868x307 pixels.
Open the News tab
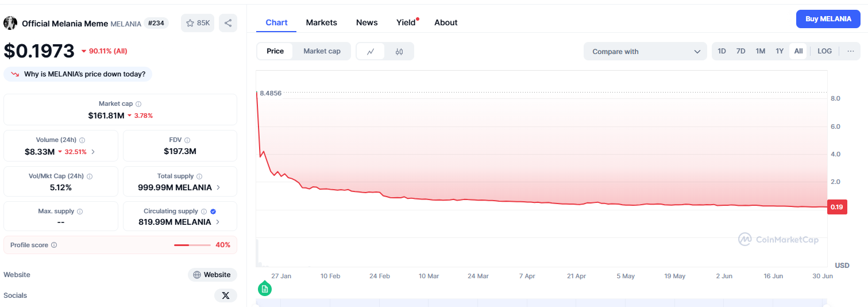click(x=367, y=22)
